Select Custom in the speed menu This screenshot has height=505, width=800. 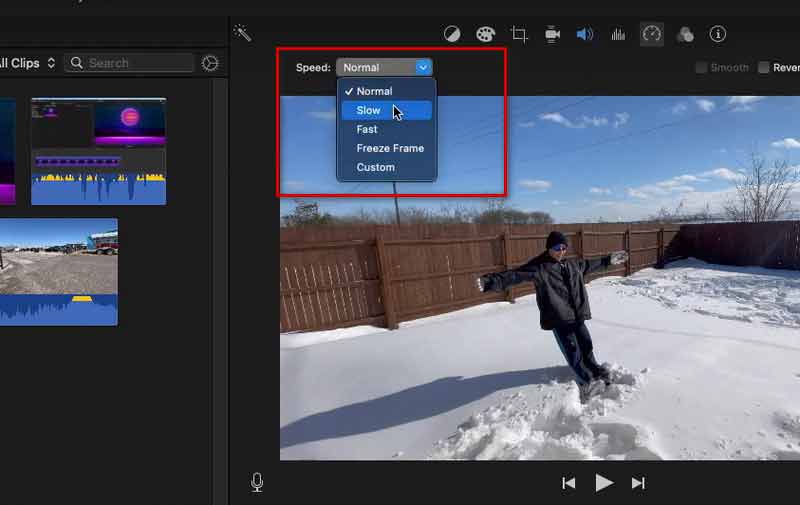(375, 167)
